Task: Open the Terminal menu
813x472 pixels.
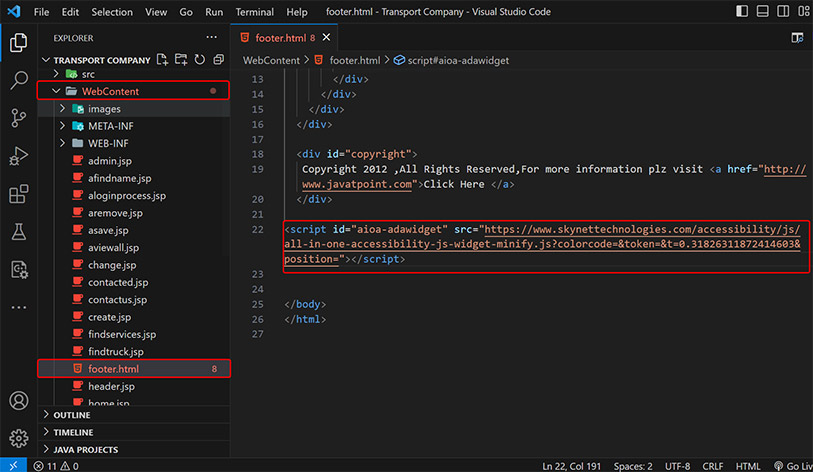Action: point(254,12)
